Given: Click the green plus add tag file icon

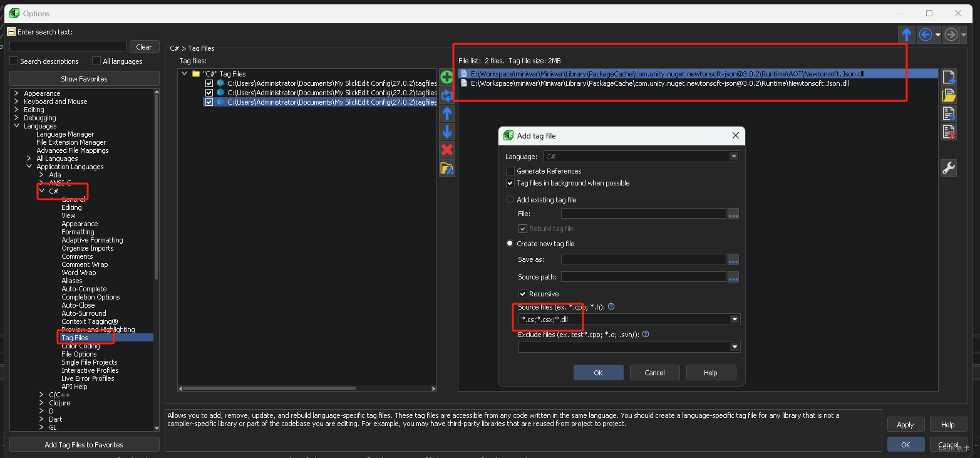Looking at the screenshot, I should tap(446, 77).
